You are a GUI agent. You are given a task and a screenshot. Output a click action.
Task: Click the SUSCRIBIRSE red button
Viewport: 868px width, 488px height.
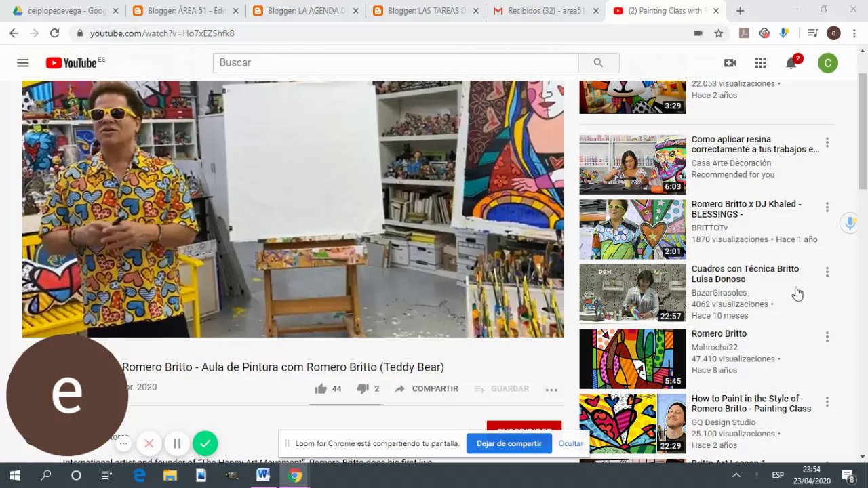(524, 430)
